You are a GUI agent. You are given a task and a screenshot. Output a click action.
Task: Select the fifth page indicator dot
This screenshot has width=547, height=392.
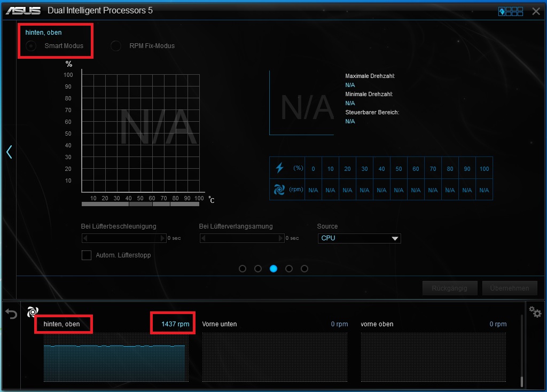point(304,269)
